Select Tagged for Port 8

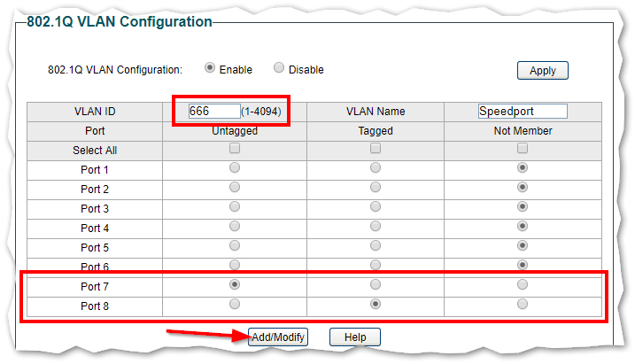coord(376,304)
